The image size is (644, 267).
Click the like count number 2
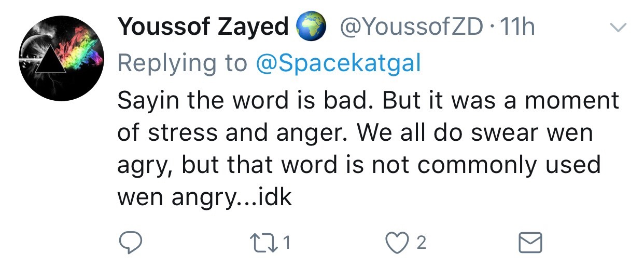click(422, 243)
